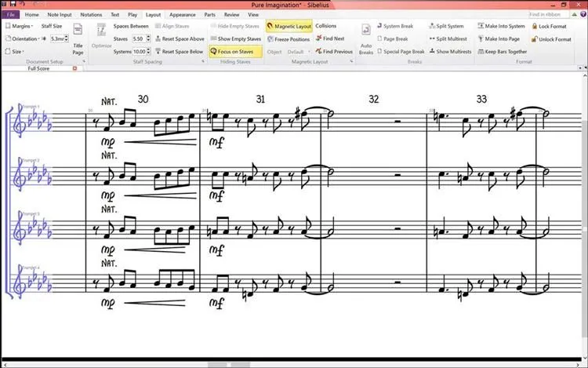Select the Full Score tab
Screen dimensions: 588x368
click(38, 68)
